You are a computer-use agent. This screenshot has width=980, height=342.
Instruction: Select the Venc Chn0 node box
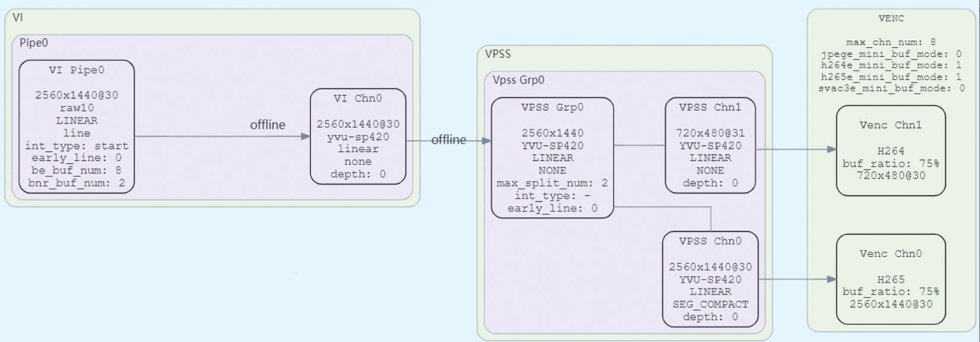[x=891, y=279]
